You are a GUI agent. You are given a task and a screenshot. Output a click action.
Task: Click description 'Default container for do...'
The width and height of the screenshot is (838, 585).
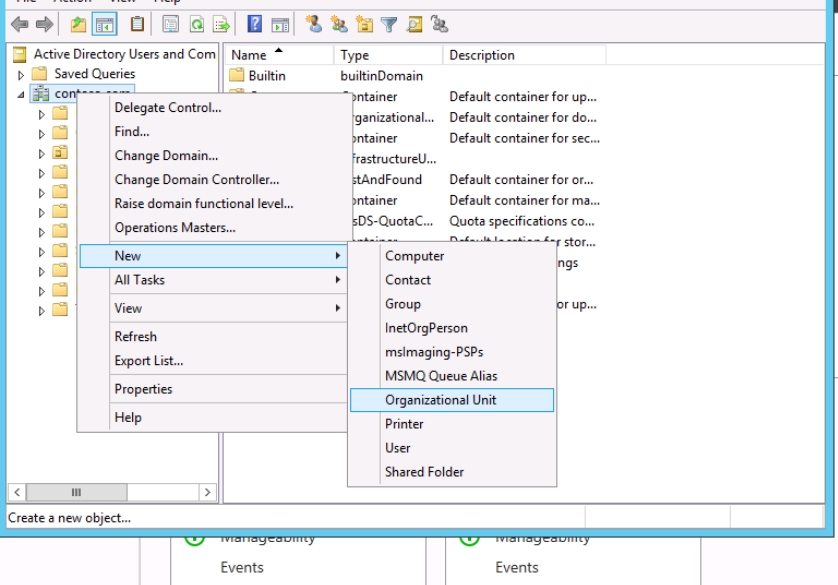pyautogui.click(x=523, y=118)
